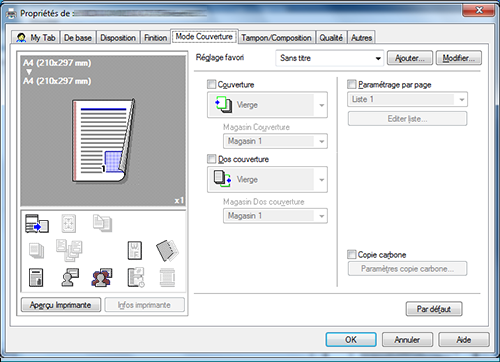The image size is (500, 362).
Task: Expand the Magasin Couverture dropdown
Action: 275,141
